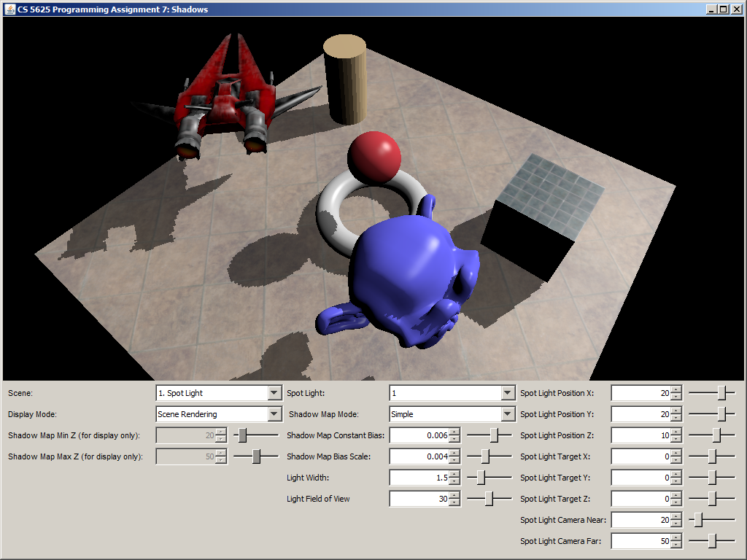747x560 pixels.
Task: Increase Spot Light Position X spinner
Action: click(x=676, y=389)
